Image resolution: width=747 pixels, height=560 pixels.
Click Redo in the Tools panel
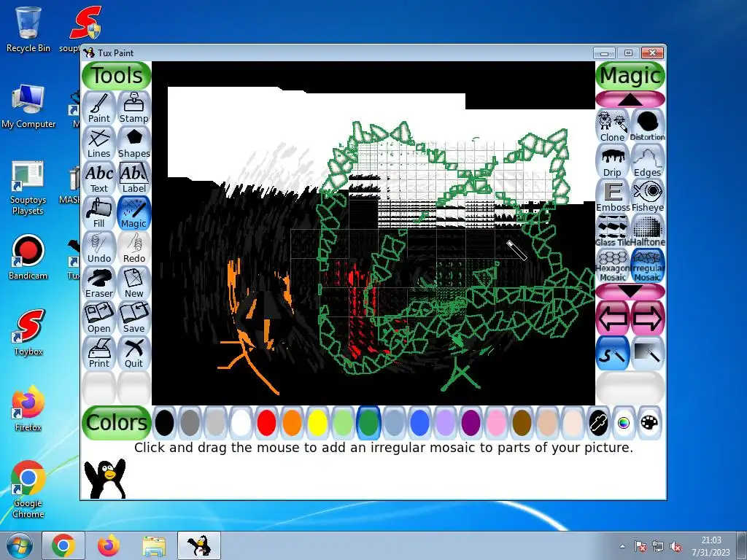click(134, 248)
